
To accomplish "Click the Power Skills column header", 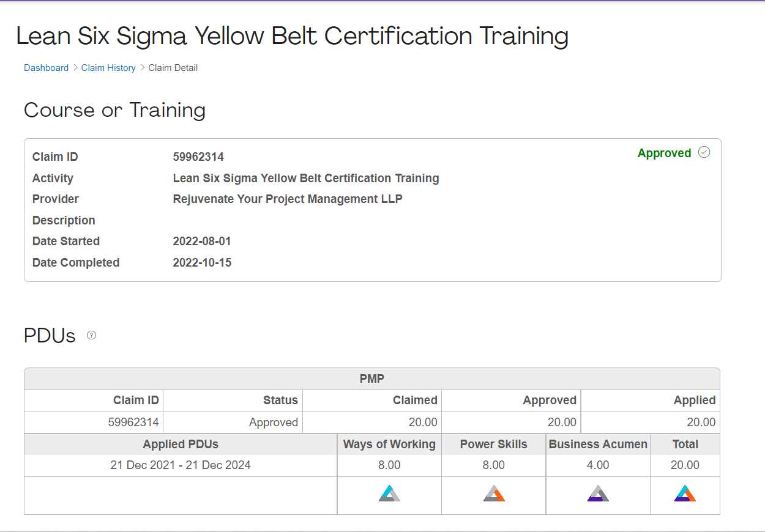I will 494,445.
